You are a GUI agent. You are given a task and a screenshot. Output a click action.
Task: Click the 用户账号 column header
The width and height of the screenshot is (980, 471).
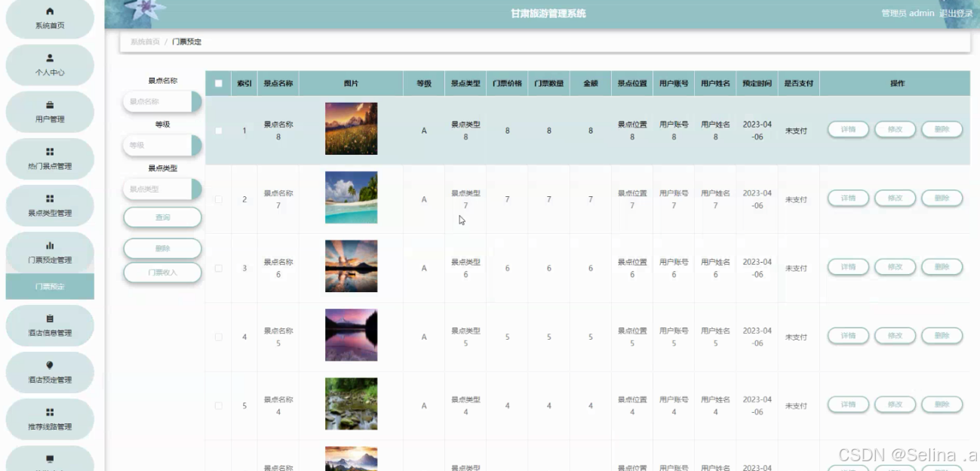pos(674,84)
